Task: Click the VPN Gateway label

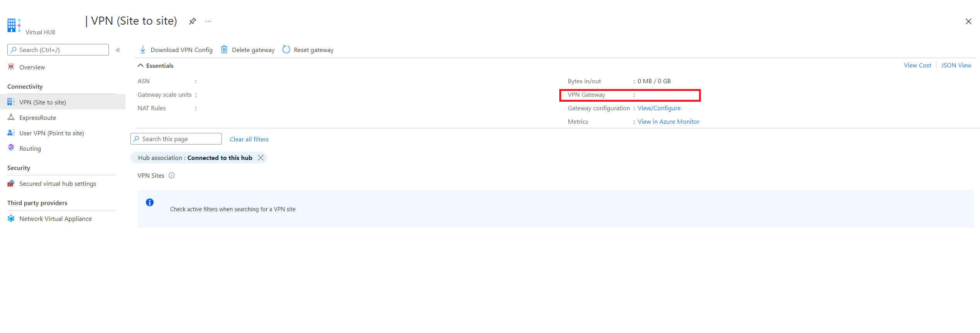Action: (586, 95)
